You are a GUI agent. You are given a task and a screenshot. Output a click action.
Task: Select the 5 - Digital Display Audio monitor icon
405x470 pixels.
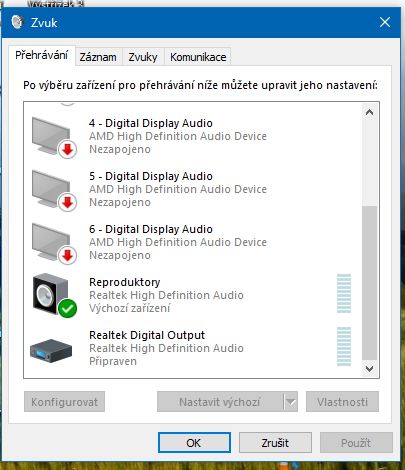[x=54, y=190]
